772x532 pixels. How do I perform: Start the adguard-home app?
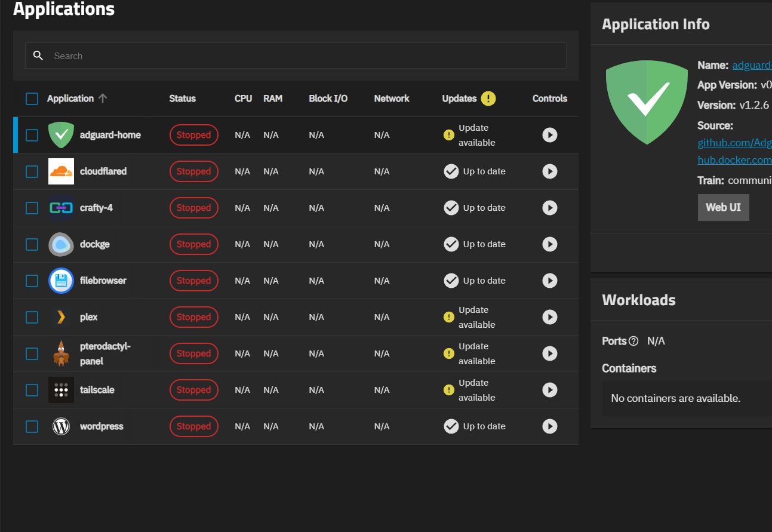(x=549, y=135)
